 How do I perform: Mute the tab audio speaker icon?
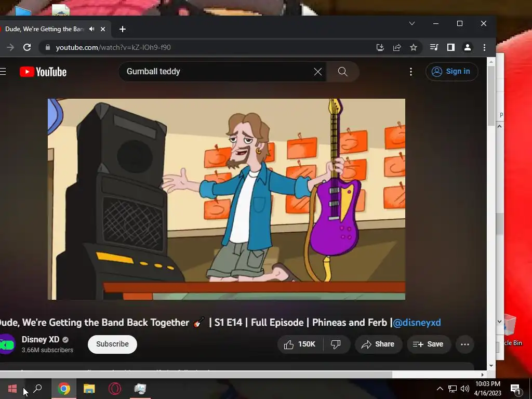click(91, 29)
